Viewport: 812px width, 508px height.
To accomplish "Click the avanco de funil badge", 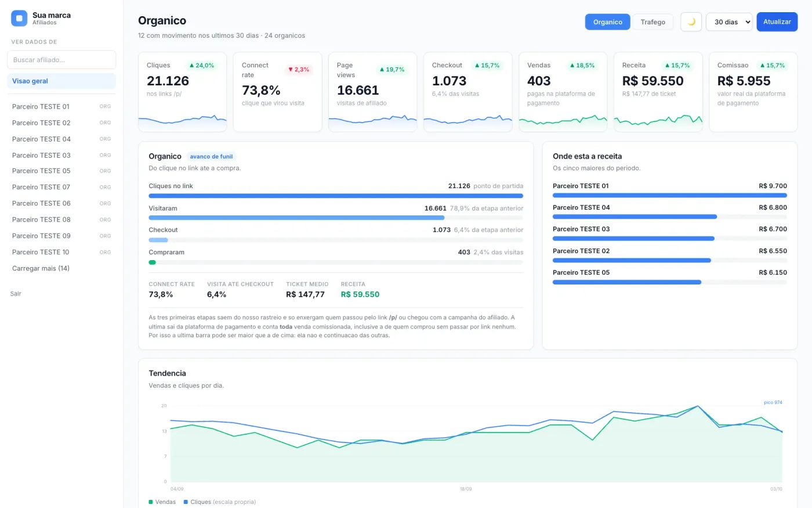I will pyautogui.click(x=211, y=157).
